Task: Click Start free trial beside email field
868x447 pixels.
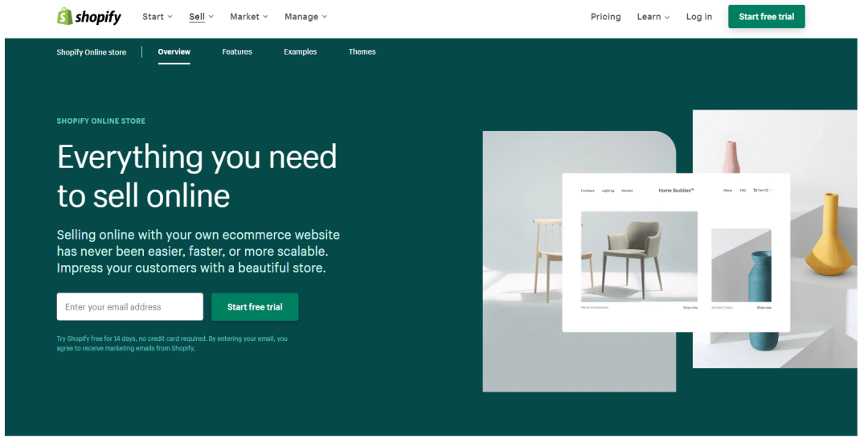Action: point(255,307)
